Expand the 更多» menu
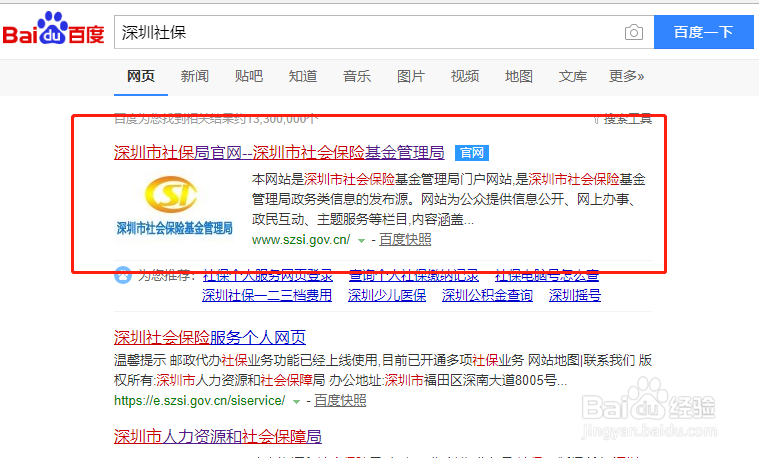The width and height of the screenshot is (759, 458). tap(626, 76)
